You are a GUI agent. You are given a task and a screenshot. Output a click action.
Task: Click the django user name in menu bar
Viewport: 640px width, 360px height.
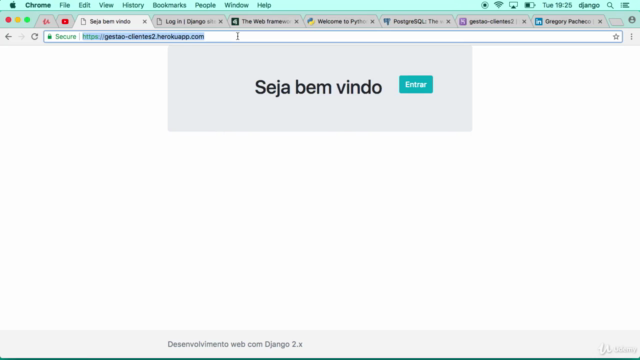point(589,5)
